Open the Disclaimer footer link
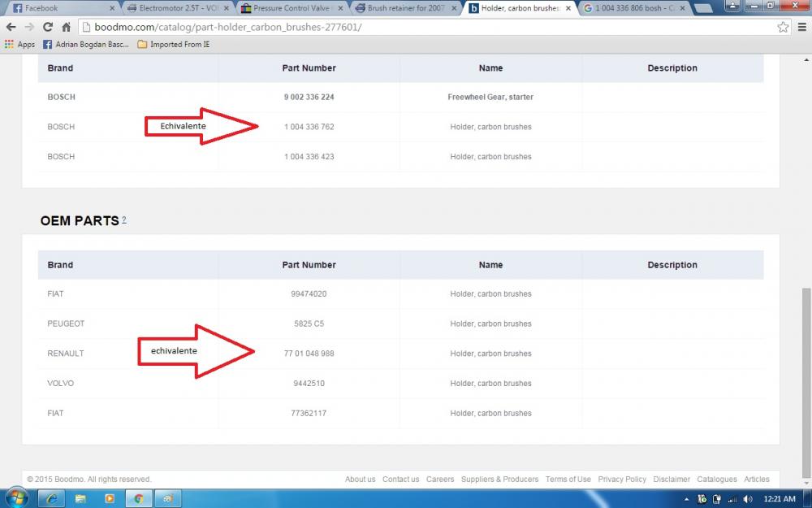Viewport: 812px width, 508px height. [672, 480]
